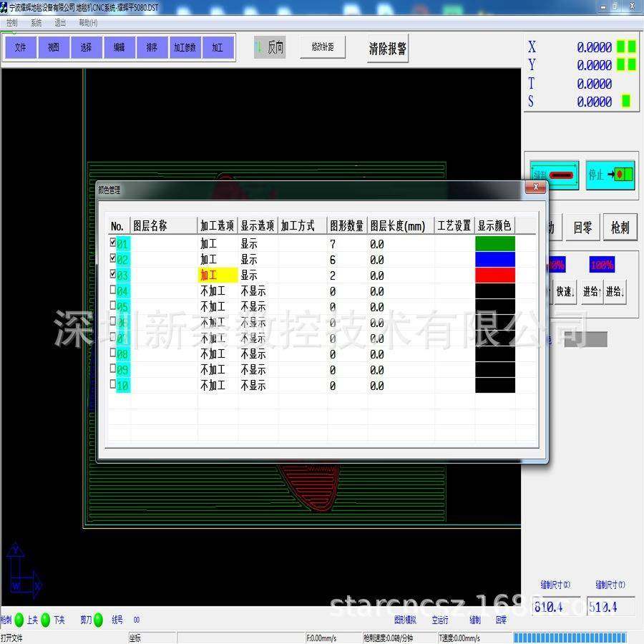Click the cyan sewing start icon button
The image size is (644, 644).
coord(555,175)
